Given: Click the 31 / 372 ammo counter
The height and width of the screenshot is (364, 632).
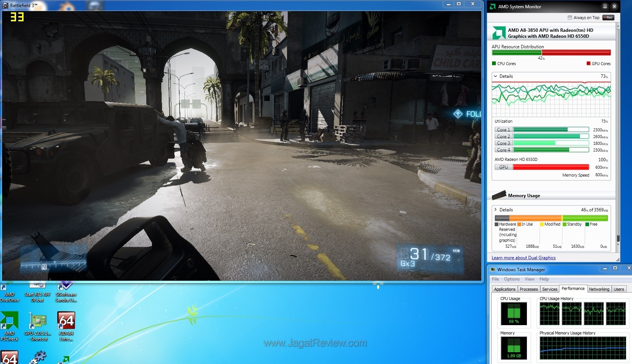Looking at the screenshot, I should [430, 255].
